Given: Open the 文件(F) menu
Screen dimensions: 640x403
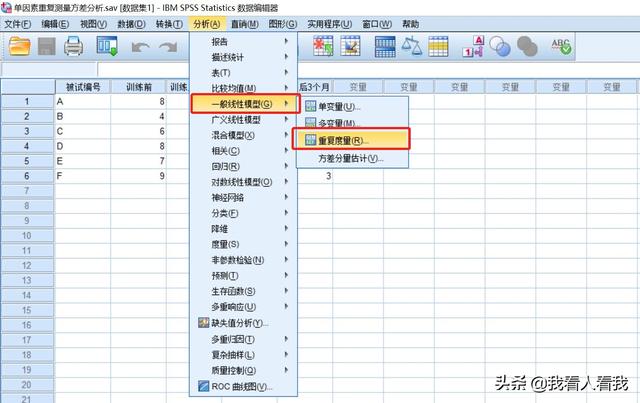Looking at the screenshot, I should pyautogui.click(x=18, y=24).
